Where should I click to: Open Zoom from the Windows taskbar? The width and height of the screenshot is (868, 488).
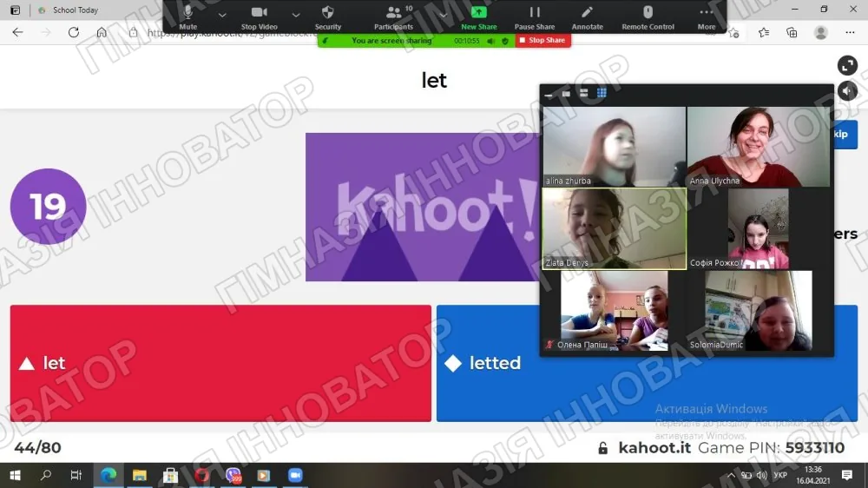click(295, 475)
